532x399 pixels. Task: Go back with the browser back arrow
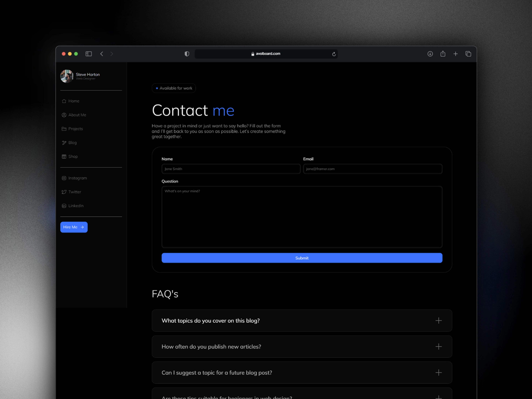[x=102, y=54]
